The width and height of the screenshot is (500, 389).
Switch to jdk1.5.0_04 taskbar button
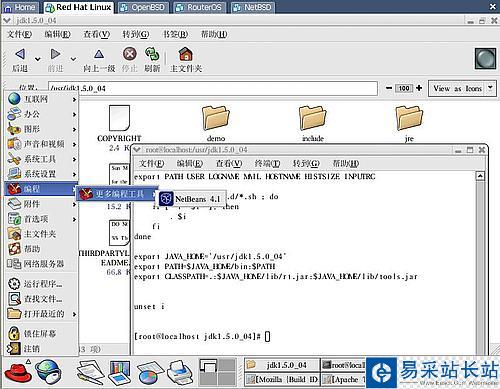pyautogui.click(x=282, y=365)
